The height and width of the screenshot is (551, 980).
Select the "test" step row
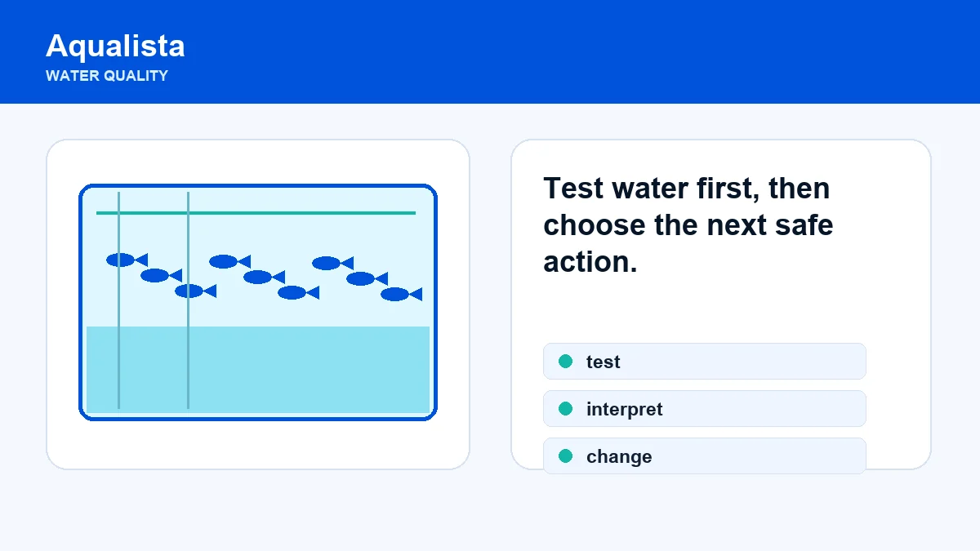pyautogui.click(x=704, y=362)
